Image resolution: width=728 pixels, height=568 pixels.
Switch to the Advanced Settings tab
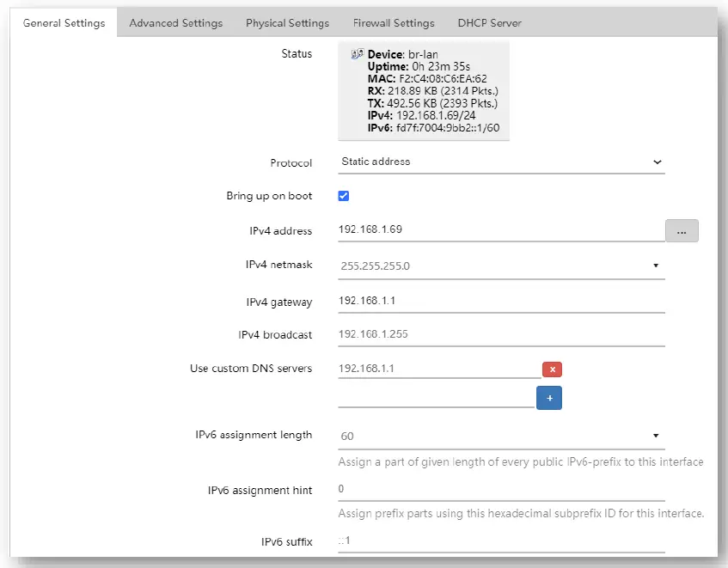[x=175, y=23]
